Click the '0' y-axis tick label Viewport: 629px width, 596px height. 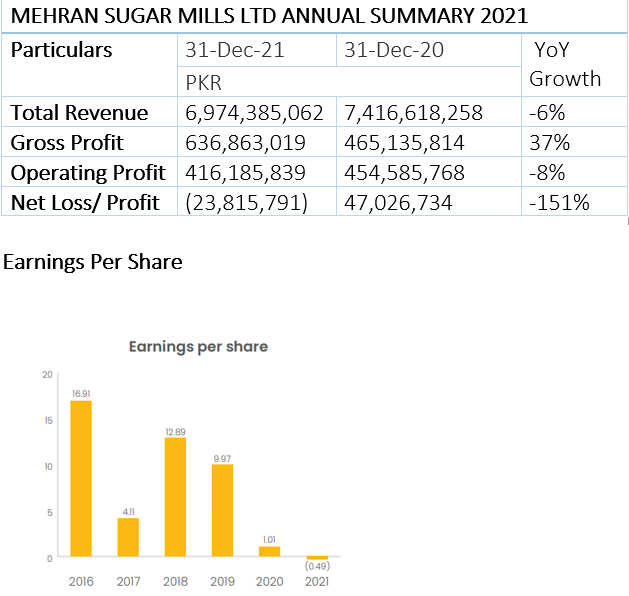point(50,559)
